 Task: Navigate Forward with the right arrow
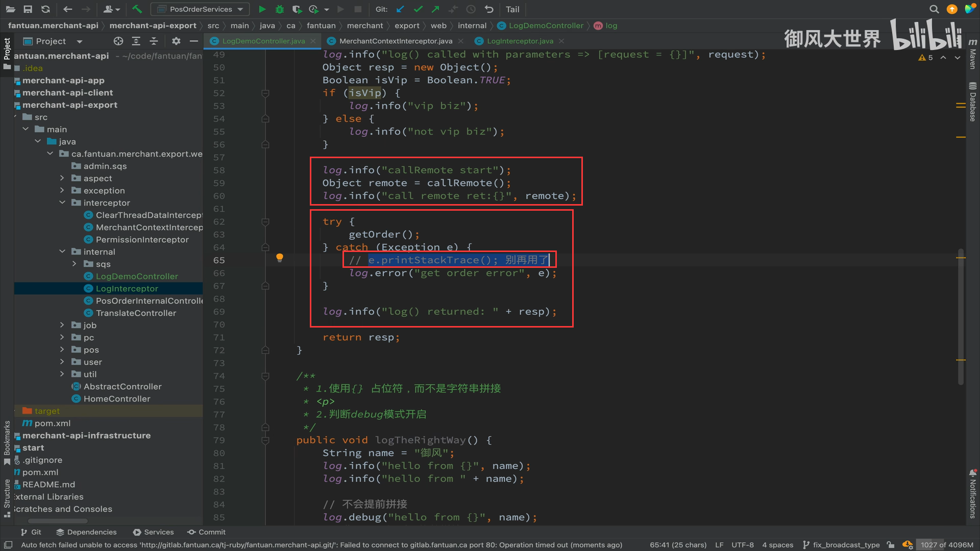point(86,9)
